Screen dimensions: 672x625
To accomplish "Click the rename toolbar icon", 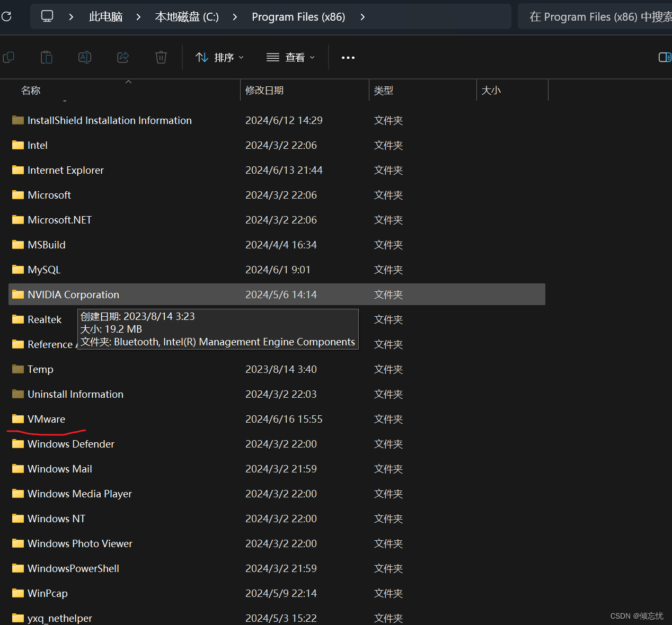I will tap(85, 57).
